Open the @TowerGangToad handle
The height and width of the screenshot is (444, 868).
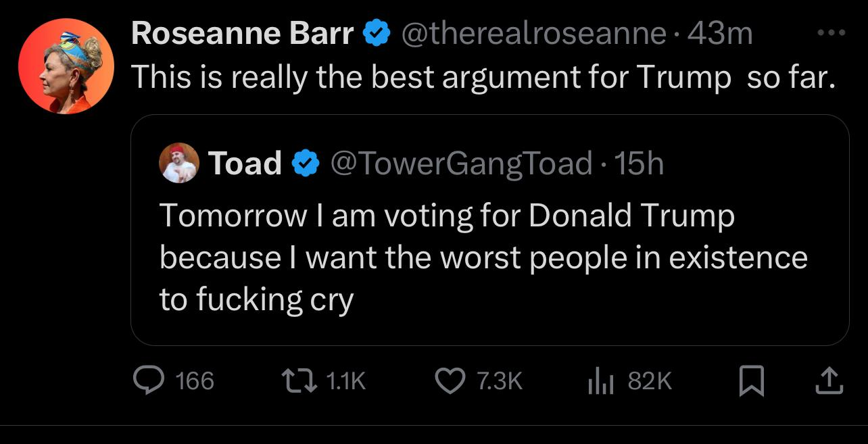tap(460, 164)
